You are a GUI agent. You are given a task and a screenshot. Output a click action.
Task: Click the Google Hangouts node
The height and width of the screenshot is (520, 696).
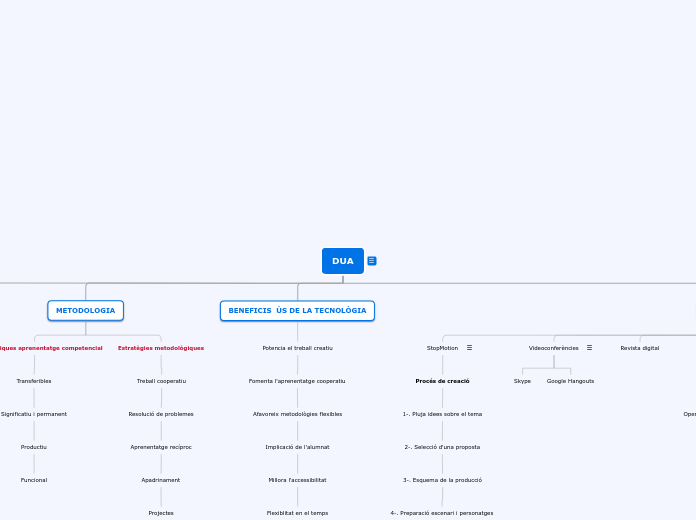[x=570, y=381]
